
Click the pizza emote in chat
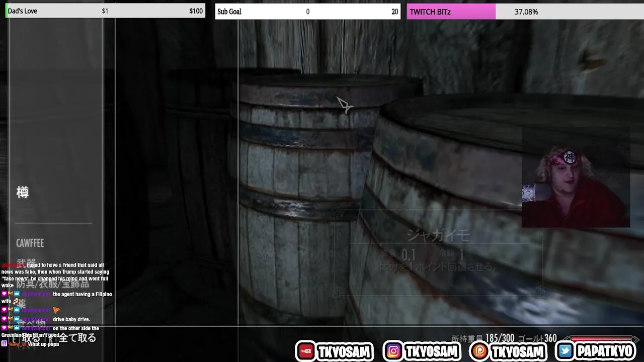click(x=56, y=310)
